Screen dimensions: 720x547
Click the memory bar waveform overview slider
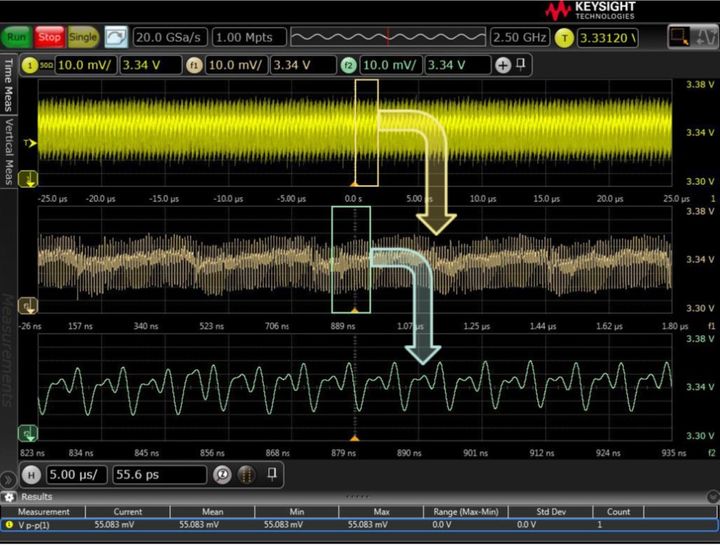pyautogui.click(x=388, y=38)
